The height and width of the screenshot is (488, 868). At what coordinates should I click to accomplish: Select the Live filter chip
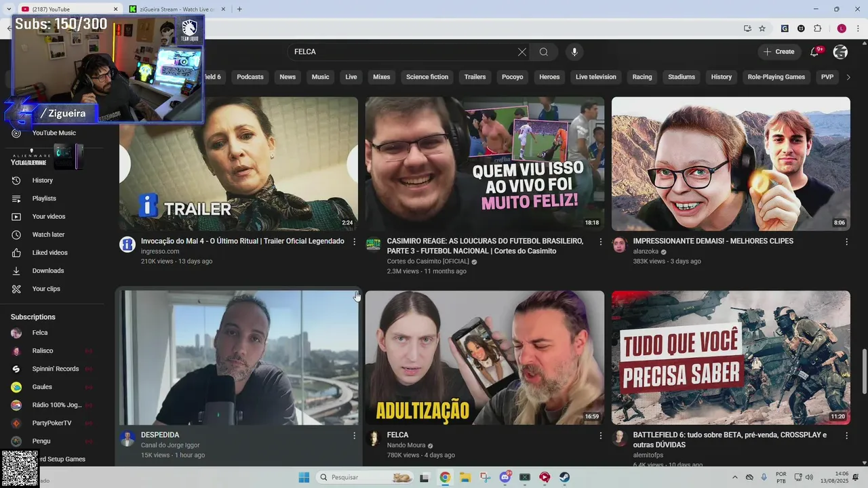pos(351,77)
